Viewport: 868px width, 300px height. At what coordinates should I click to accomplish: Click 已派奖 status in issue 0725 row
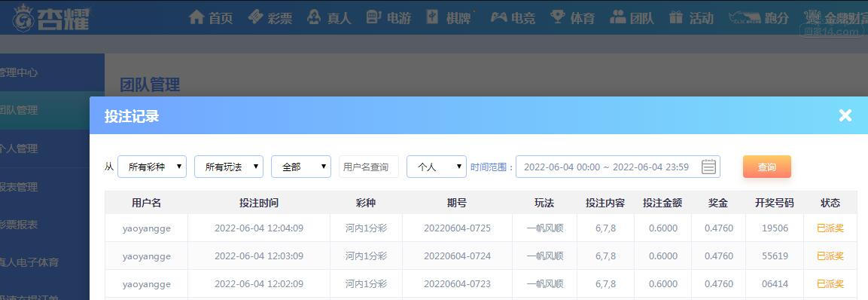click(x=830, y=228)
